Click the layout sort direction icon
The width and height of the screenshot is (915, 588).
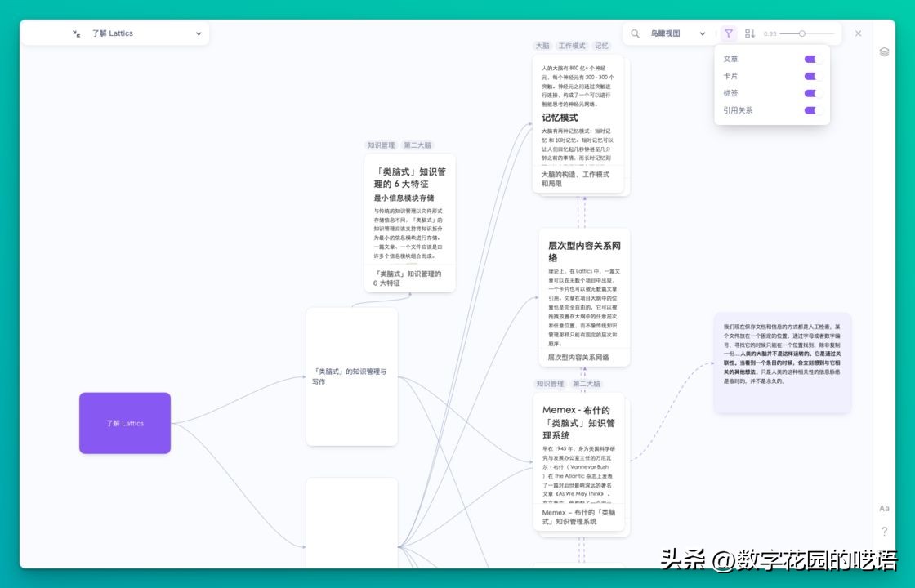pos(750,33)
